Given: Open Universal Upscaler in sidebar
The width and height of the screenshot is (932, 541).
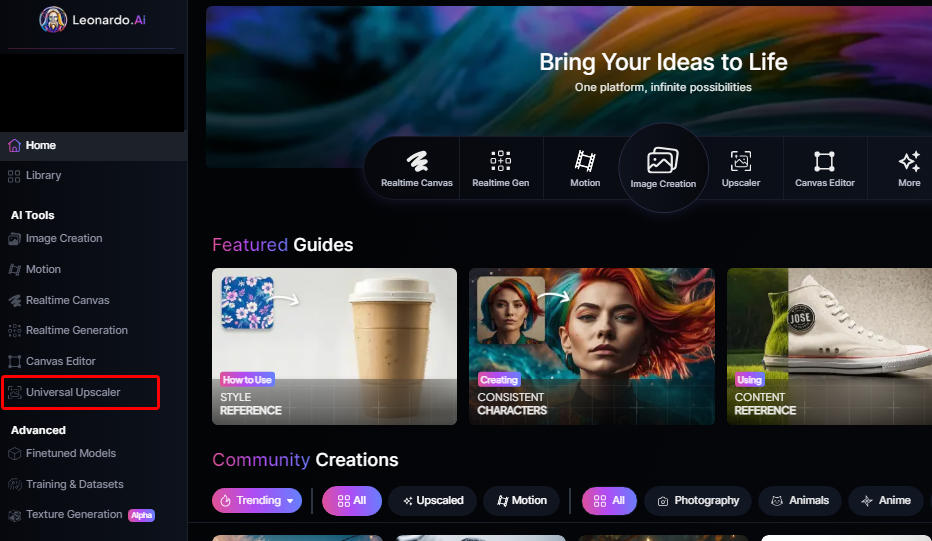Looking at the screenshot, I should pos(73,392).
